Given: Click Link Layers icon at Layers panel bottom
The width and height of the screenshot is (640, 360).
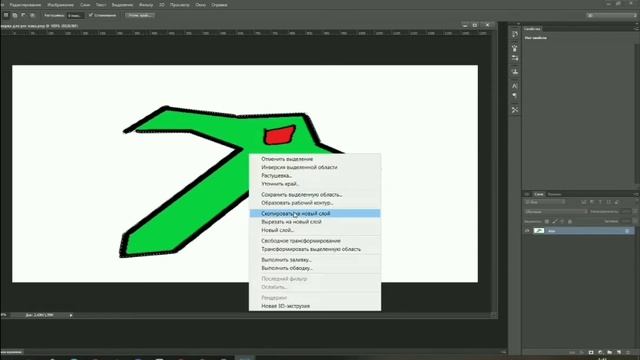Looking at the screenshot, I should (x=573, y=353).
